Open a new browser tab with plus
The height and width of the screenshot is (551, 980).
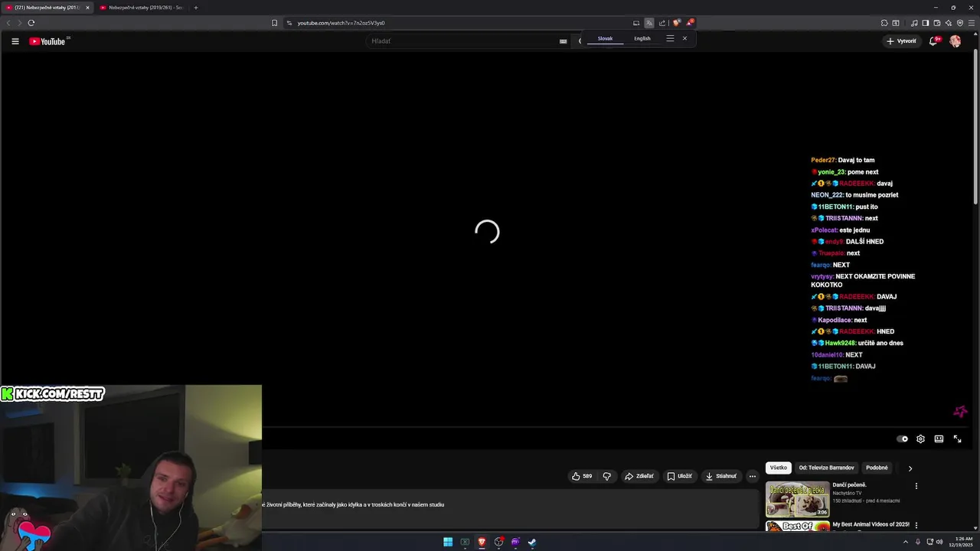coord(196,8)
